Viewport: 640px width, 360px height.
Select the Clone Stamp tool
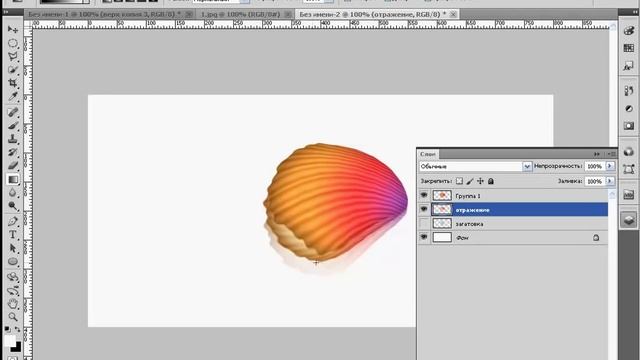point(13,139)
